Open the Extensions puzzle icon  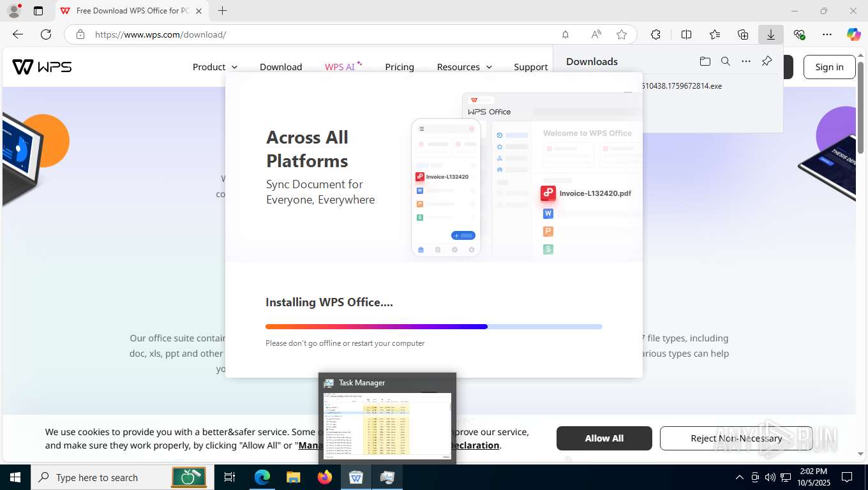[655, 34]
